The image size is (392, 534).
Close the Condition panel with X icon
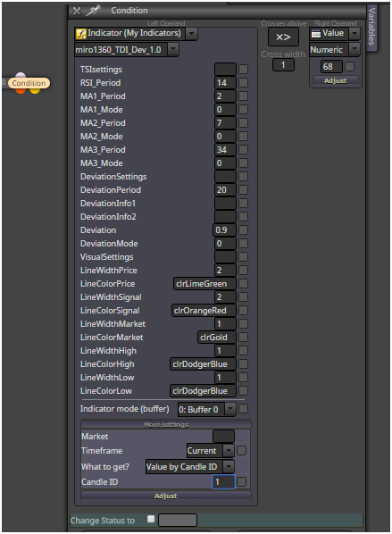pos(77,11)
